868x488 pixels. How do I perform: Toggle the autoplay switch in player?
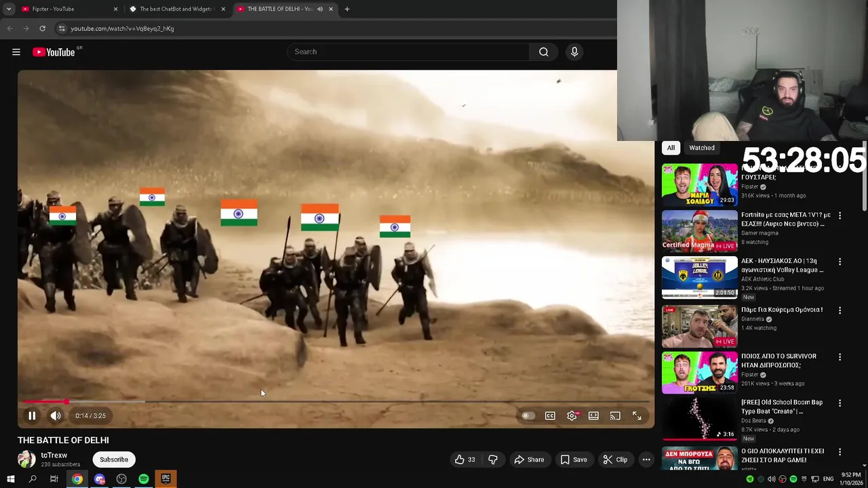click(528, 415)
